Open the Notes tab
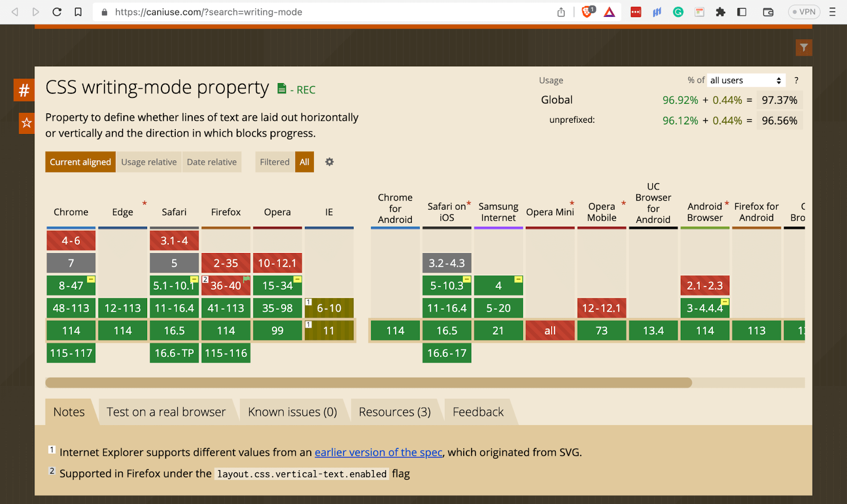Screen dimensions: 847x504 click(x=69, y=412)
